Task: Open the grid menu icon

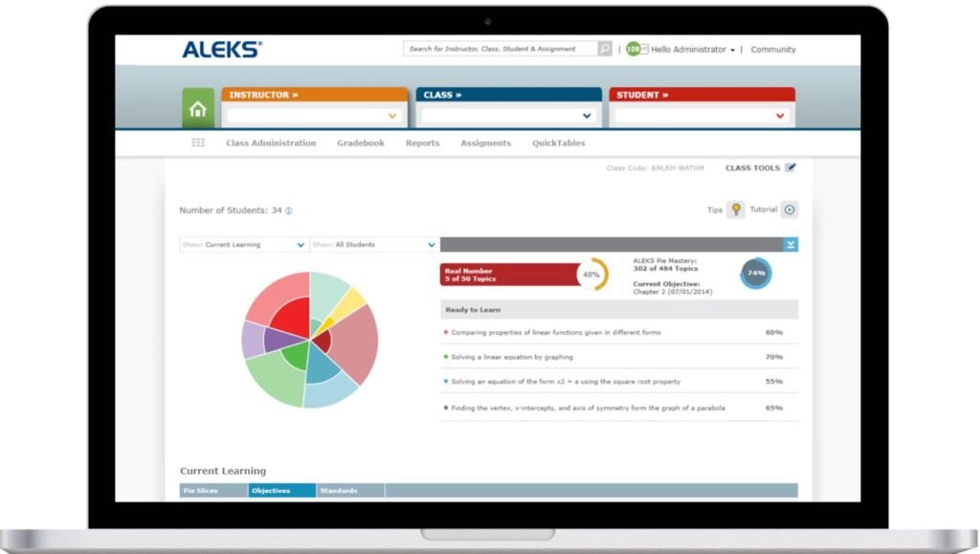Action: [x=198, y=143]
